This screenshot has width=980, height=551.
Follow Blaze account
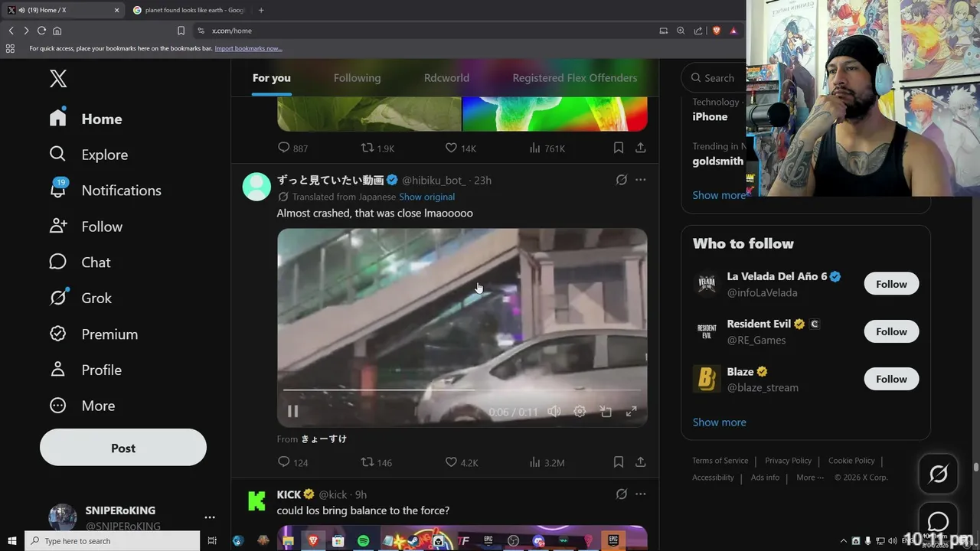(891, 379)
